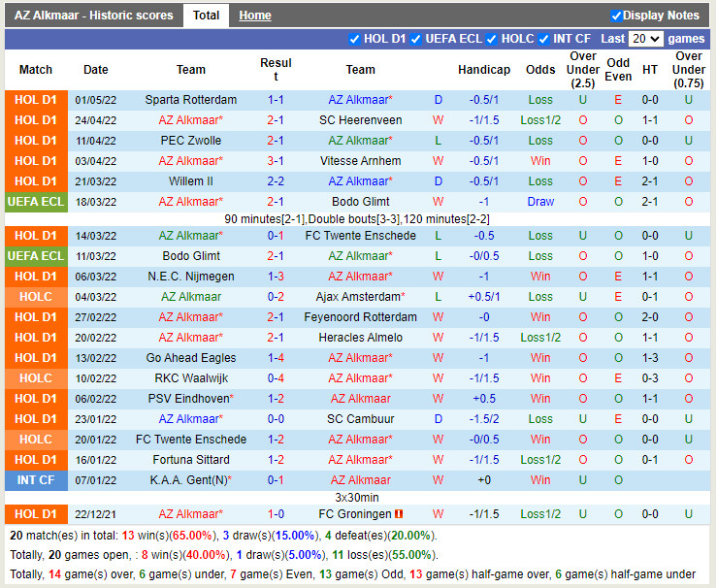
Task: Open the Home tab
Action: [x=255, y=16]
